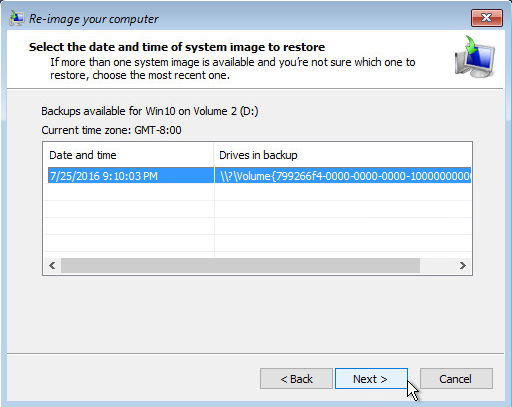Click the bold Select the date and time heading

tap(177, 47)
